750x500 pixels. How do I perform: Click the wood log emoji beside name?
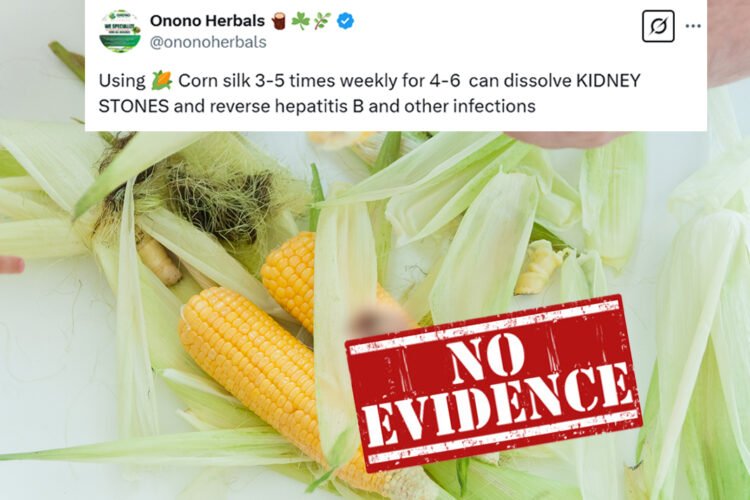point(278,21)
